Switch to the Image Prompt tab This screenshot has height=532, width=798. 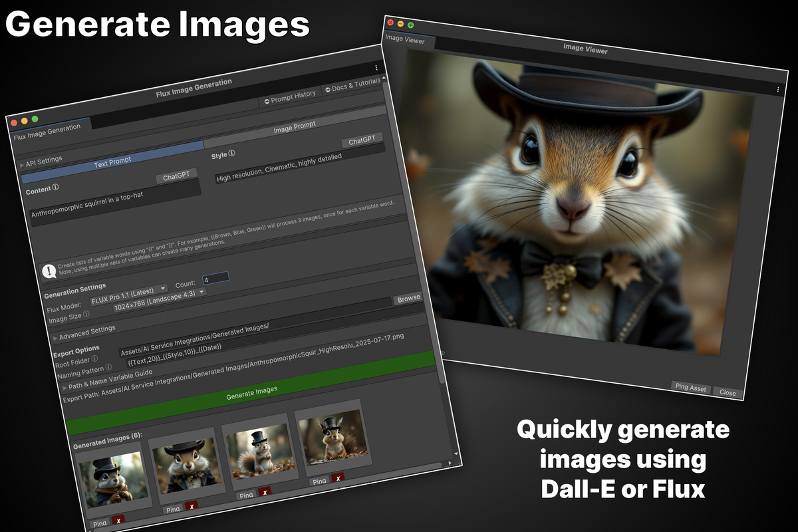click(295, 126)
